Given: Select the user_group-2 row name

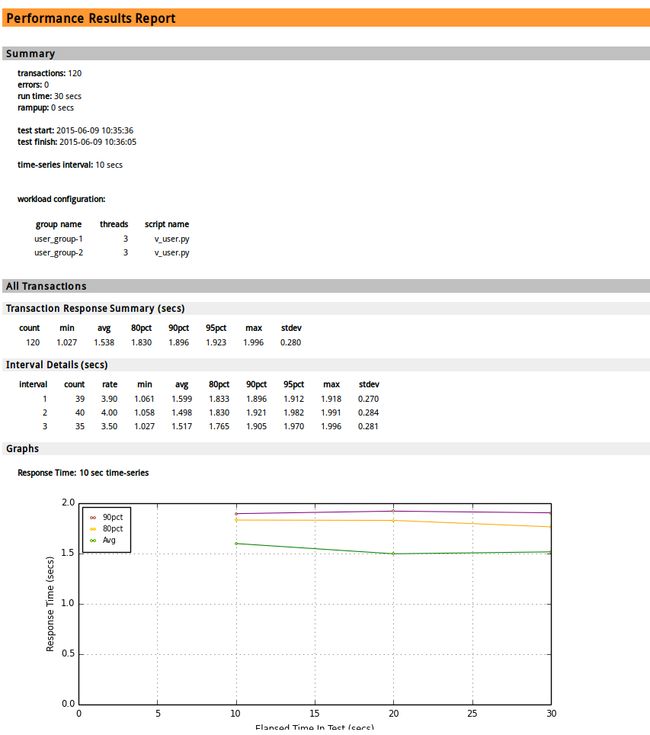Looking at the screenshot, I should [59, 253].
